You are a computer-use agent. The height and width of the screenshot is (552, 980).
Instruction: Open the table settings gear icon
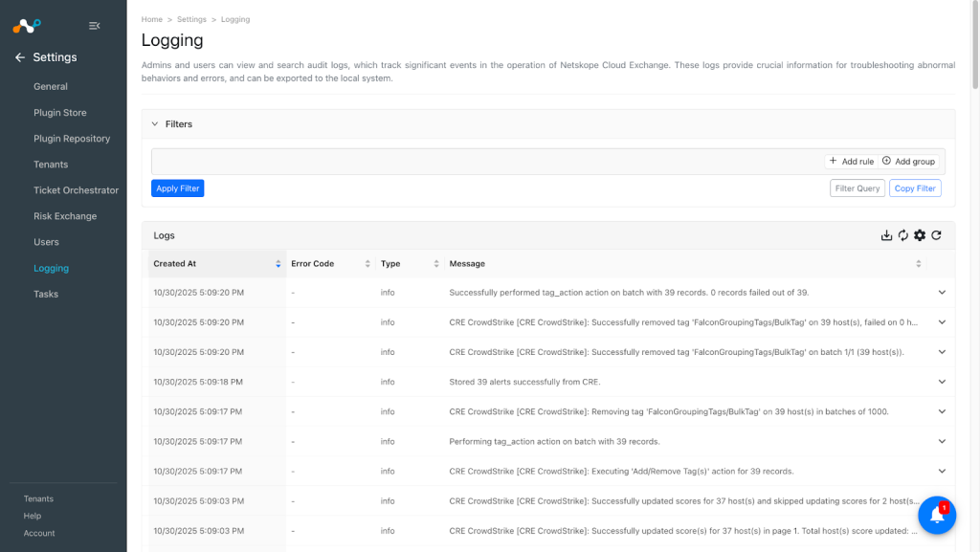point(920,235)
